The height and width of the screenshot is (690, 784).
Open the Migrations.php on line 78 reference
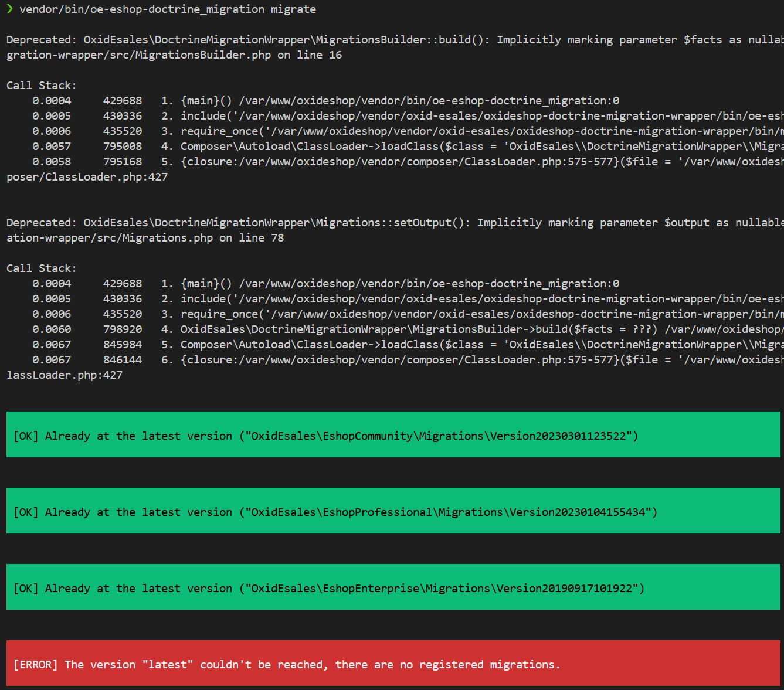[145, 238]
